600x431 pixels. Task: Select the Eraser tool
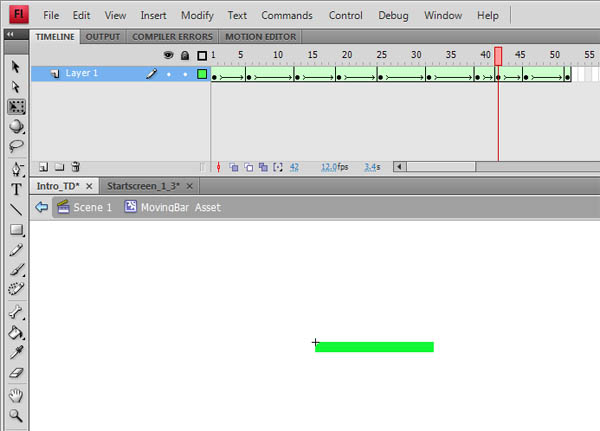[x=16, y=372]
